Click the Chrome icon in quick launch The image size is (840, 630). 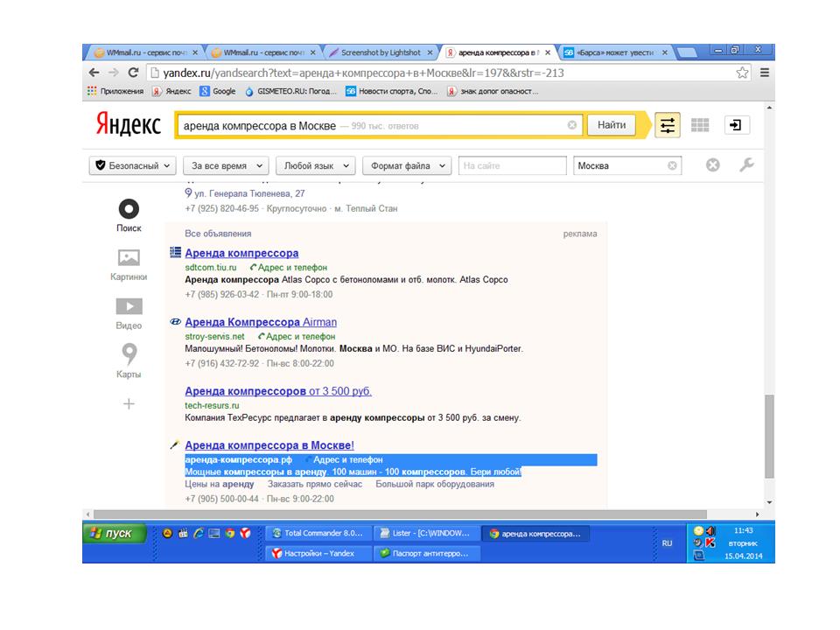[x=230, y=533]
